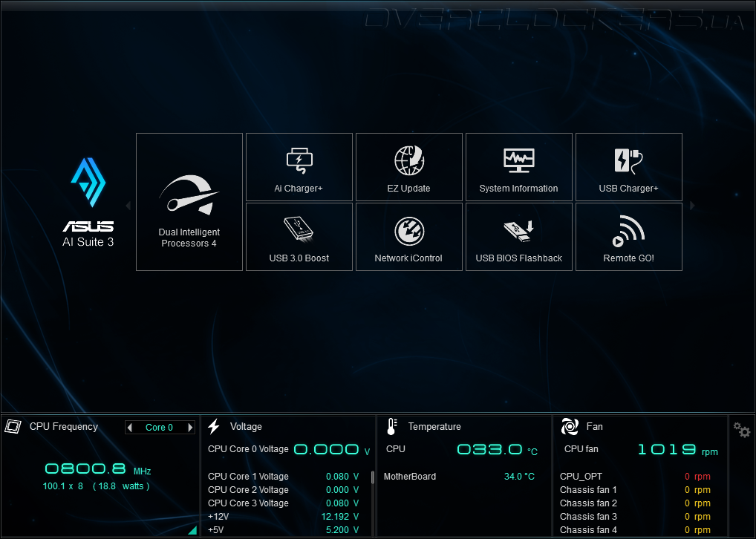Viewport: 756px width, 539px height.
Task: Open USB BIOS Flashback tile
Action: [519, 237]
